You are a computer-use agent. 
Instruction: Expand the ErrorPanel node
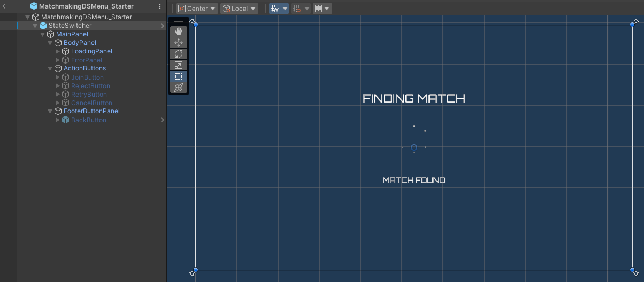click(x=58, y=60)
